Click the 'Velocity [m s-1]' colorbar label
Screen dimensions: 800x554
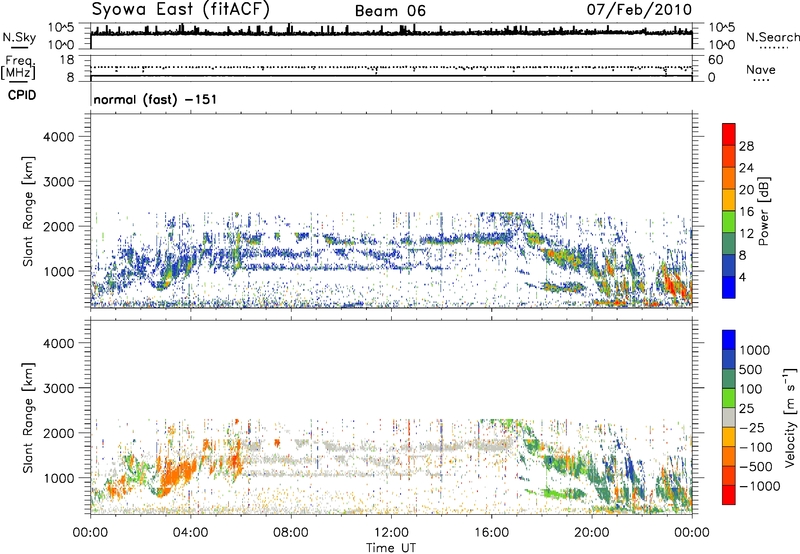coord(790,417)
